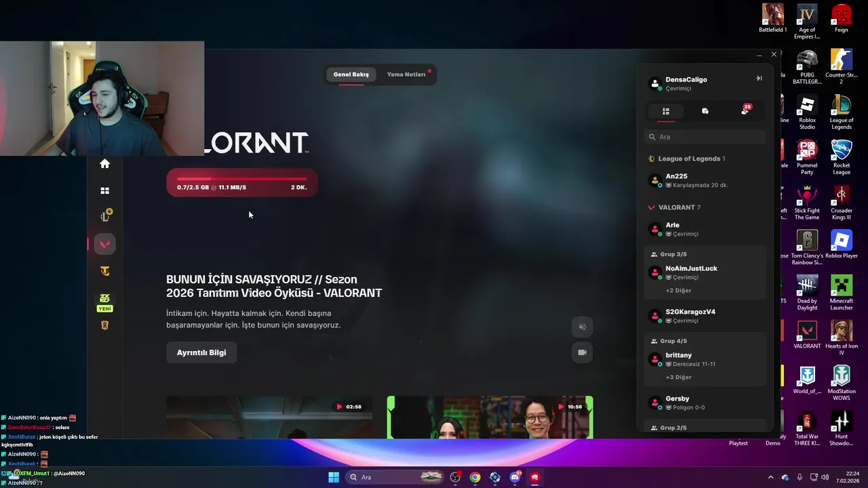Image resolution: width=868 pixels, height=488 pixels.
Task: Select League of Legends in the left sidebar
Action: [x=105, y=216]
